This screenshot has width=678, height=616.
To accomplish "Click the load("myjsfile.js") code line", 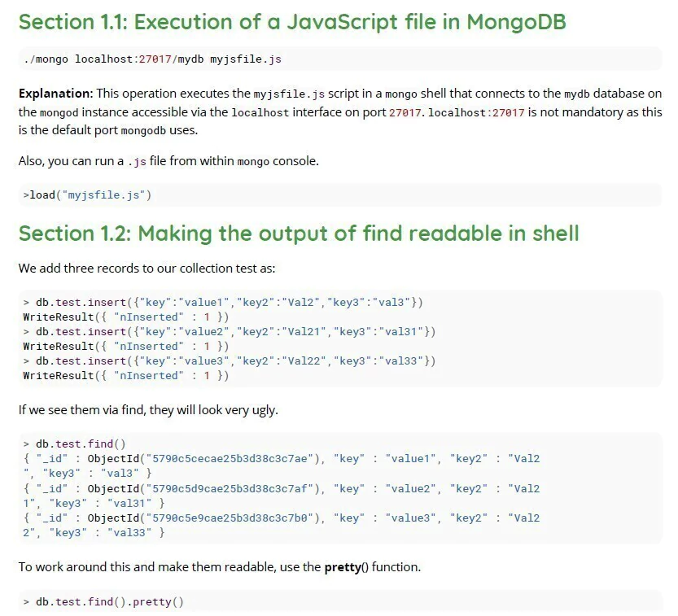I will pos(88,195).
